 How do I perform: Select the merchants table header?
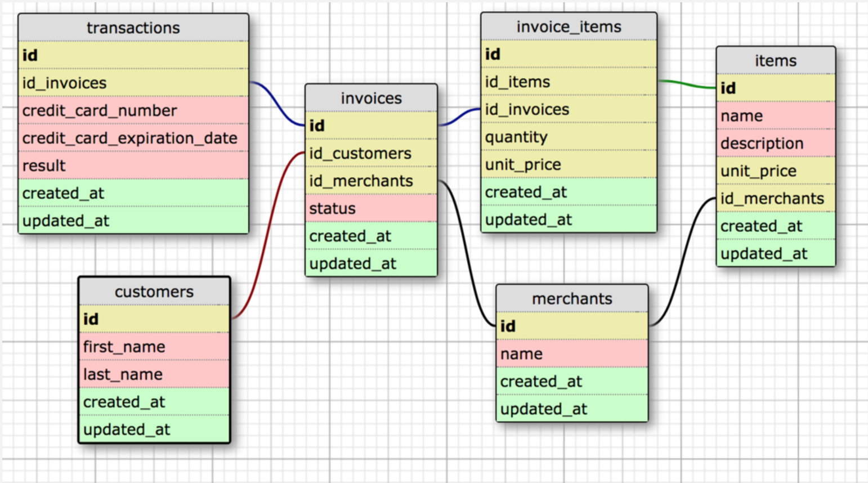pyautogui.click(x=572, y=298)
